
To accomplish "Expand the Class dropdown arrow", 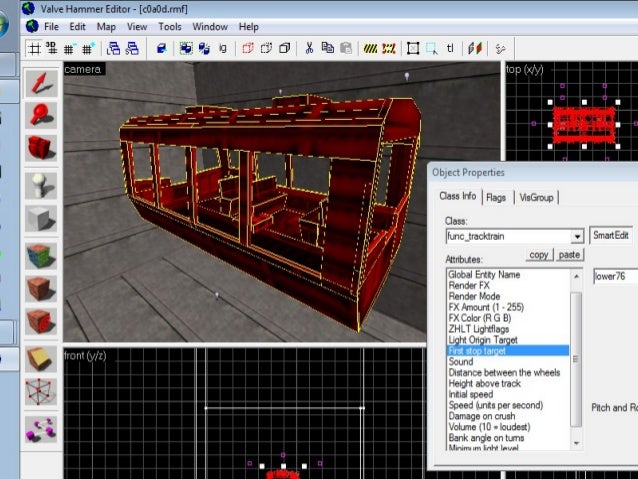I will [x=577, y=236].
